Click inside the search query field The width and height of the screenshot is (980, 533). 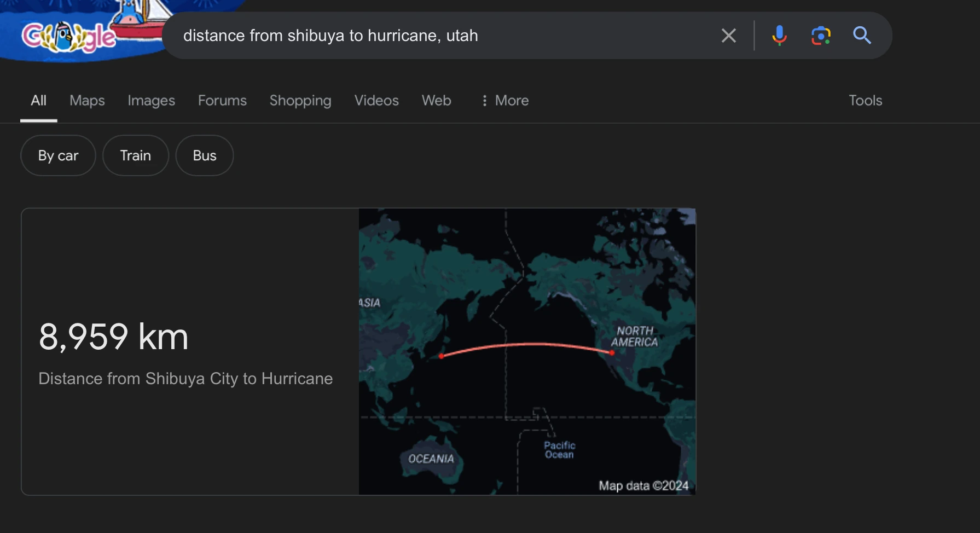click(438, 36)
